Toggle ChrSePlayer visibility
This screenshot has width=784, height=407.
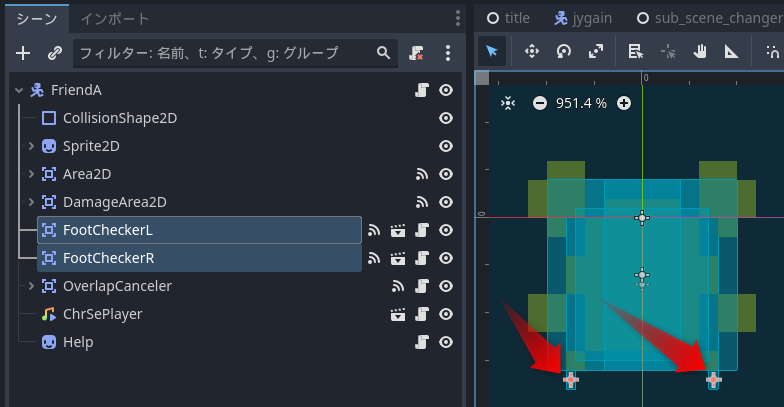coord(446,314)
